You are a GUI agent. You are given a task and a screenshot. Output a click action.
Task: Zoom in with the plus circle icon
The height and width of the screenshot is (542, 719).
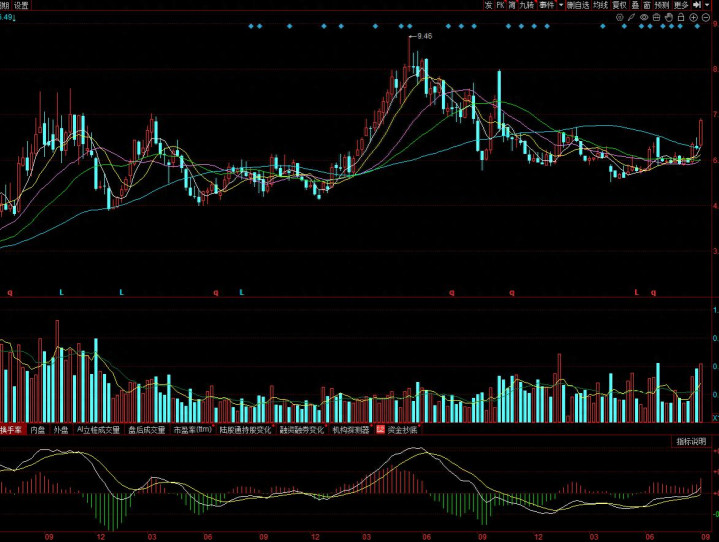(693, 17)
